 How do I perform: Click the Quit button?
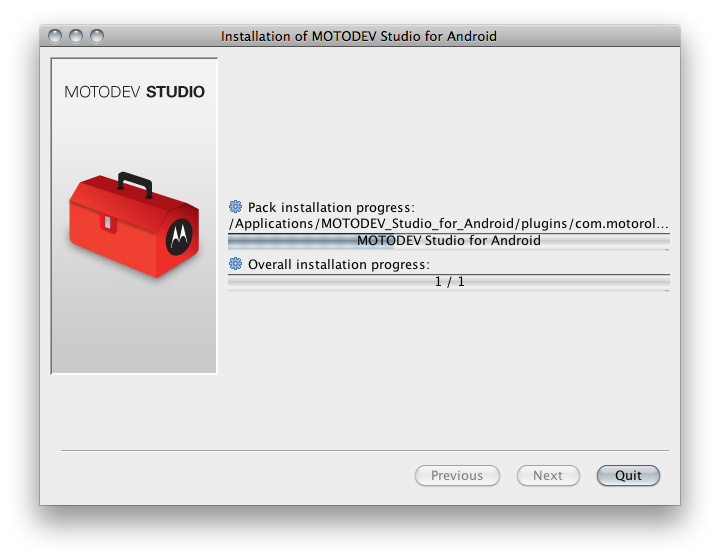pos(628,476)
